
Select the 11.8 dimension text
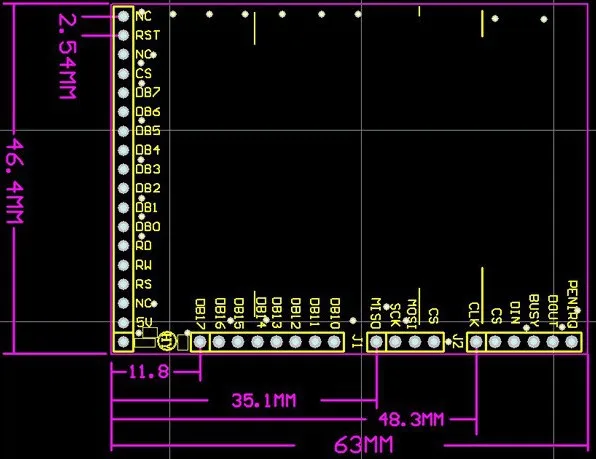(149, 372)
